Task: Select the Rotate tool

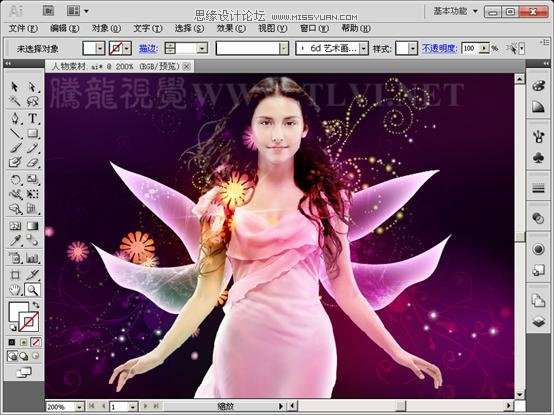Action: (15, 179)
